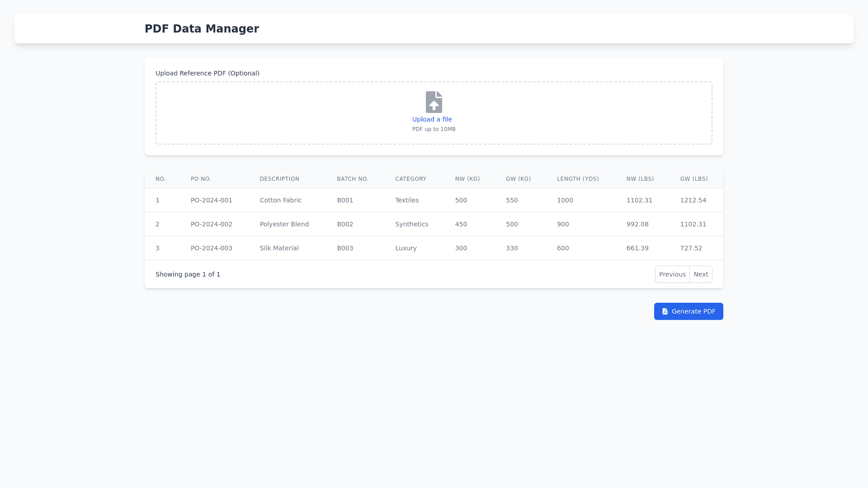Click batch number B002
868x488 pixels.
pos(344,224)
